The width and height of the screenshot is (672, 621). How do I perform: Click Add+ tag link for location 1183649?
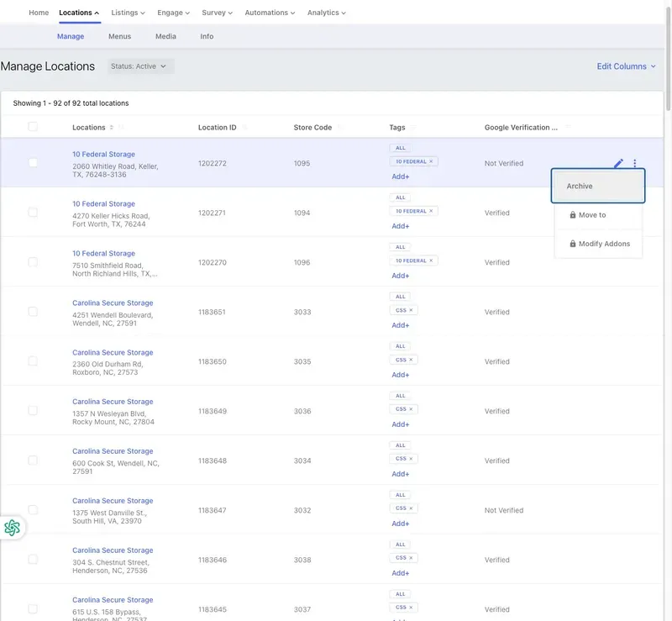[x=401, y=424]
